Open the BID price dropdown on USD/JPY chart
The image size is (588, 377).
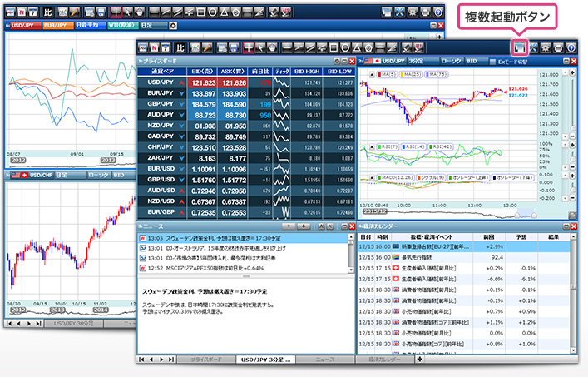[x=477, y=61]
